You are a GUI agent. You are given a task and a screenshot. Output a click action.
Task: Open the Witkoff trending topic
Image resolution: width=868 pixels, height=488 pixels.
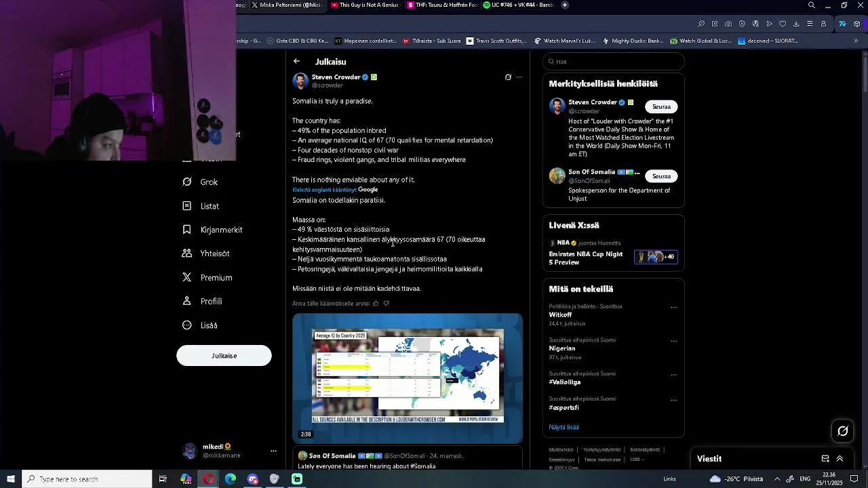(x=560, y=314)
